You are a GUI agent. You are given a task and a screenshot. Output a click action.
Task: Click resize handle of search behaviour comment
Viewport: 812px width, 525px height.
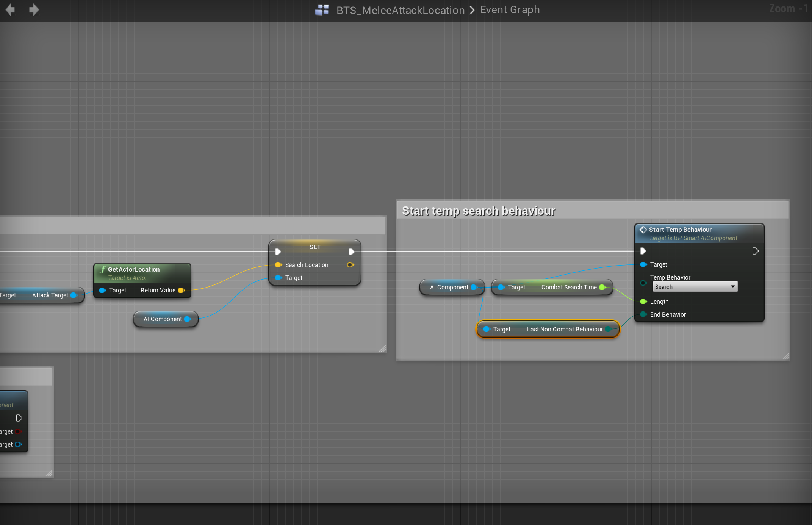(x=785, y=356)
